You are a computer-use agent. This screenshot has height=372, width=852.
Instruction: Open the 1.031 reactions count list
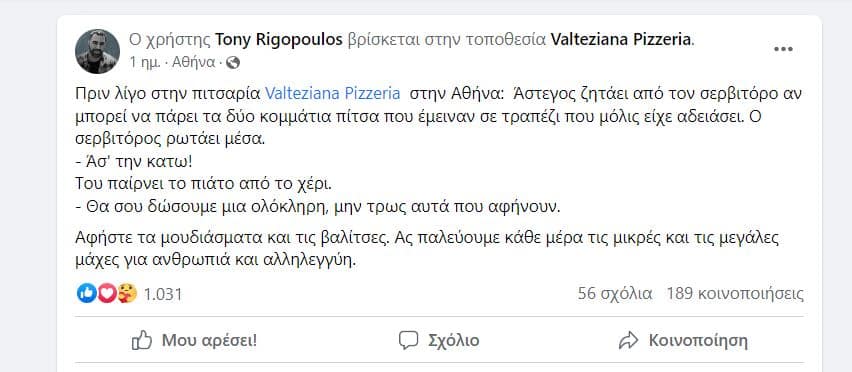[163, 294]
